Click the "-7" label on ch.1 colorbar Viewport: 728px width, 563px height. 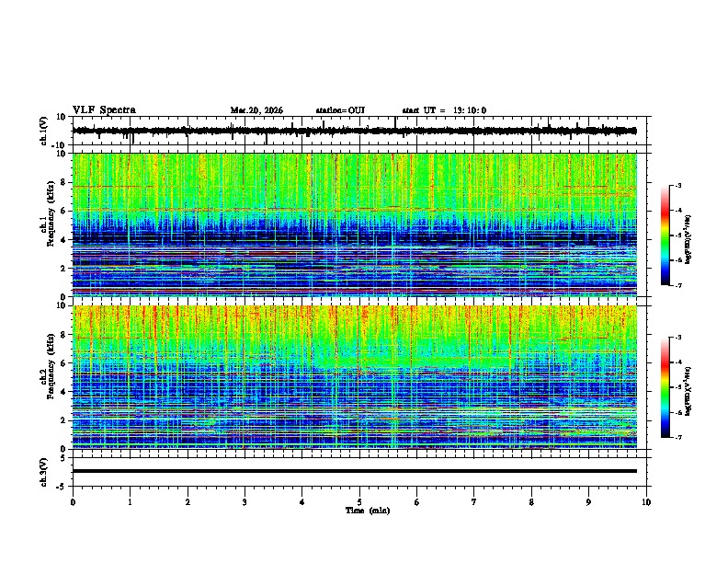click(677, 285)
